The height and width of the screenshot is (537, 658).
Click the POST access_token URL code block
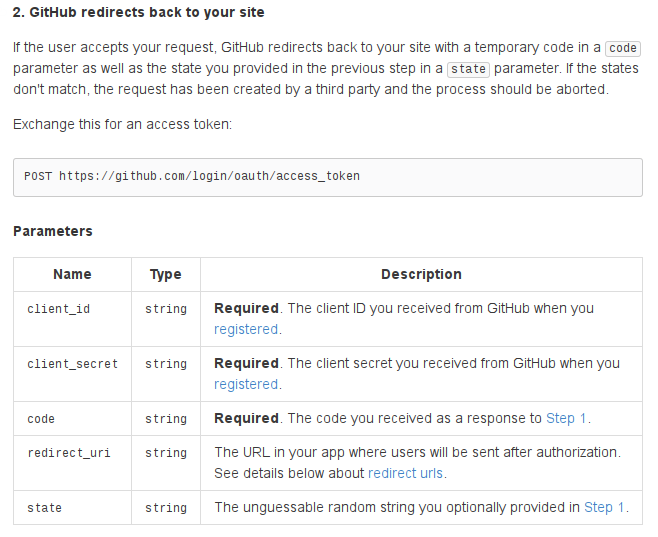click(327, 176)
